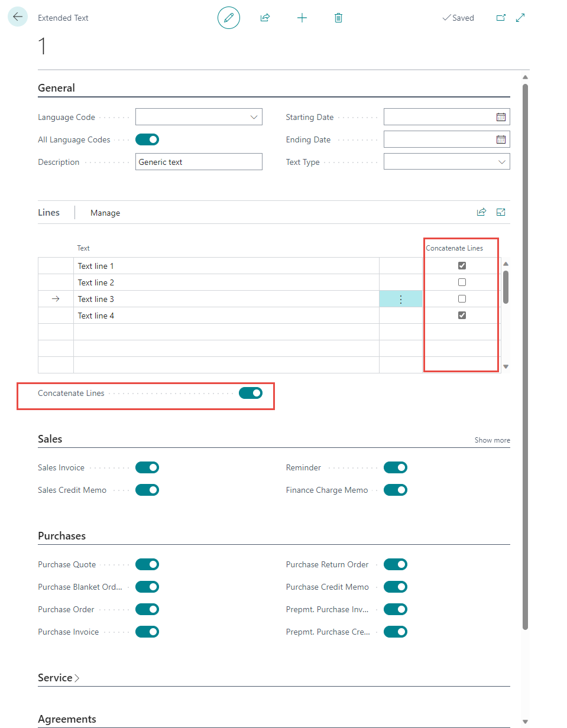Click the share icon in top toolbar
This screenshot has width=567, height=728.
pyautogui.click(x=265, y=18)
